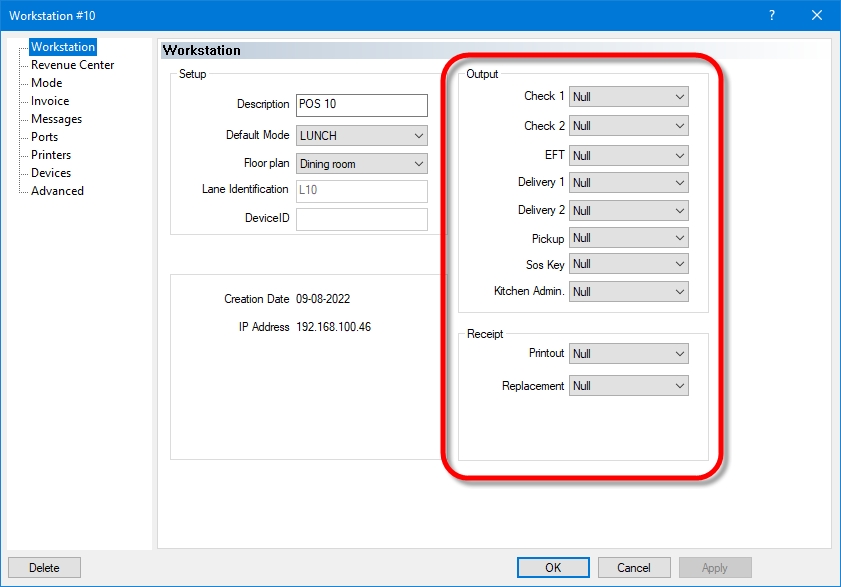This screenshot has width=841, height=587.
Task: Open the EFT output dropdown
Action: [628, 156]
